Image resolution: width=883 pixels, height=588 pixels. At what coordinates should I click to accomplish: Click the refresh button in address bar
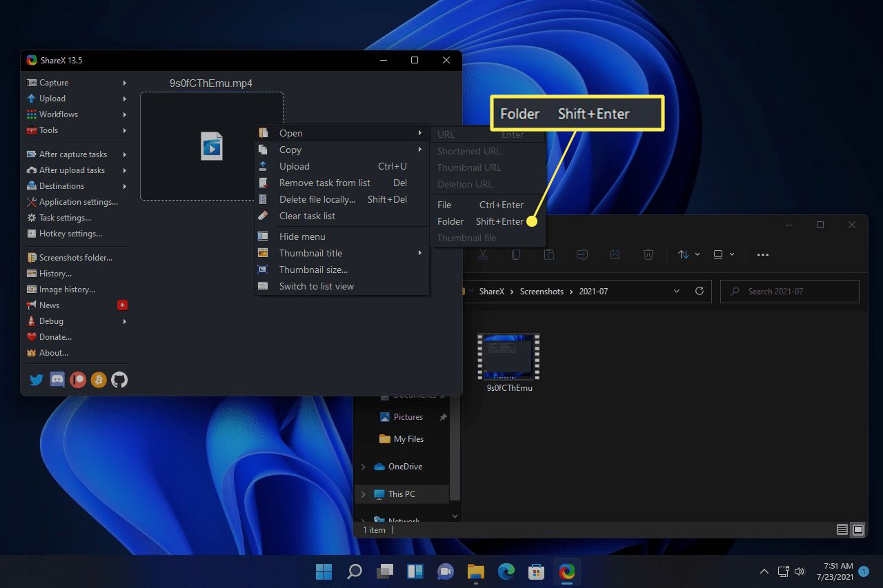click(x=700, y=292)
